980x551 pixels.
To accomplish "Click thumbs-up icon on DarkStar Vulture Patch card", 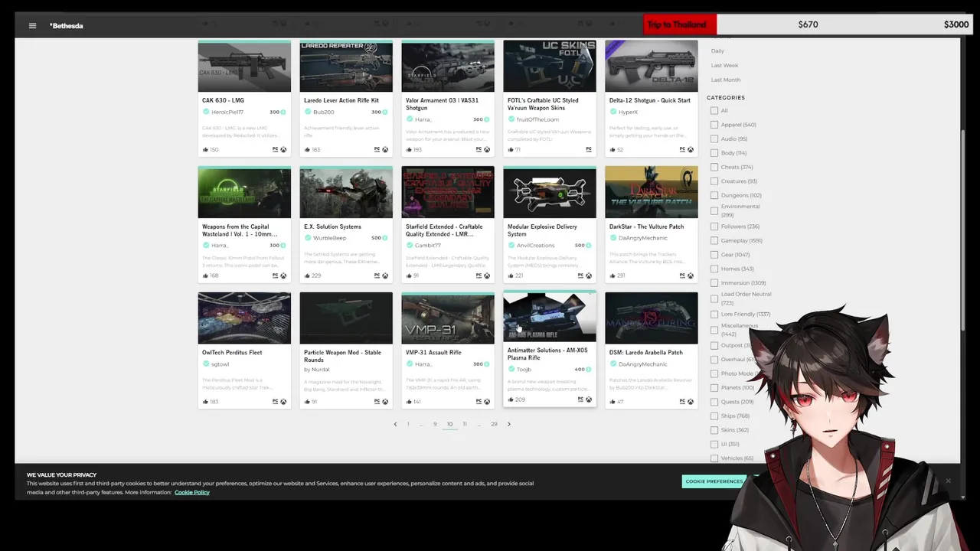I will pyautogui.click(x=612, y=275).
